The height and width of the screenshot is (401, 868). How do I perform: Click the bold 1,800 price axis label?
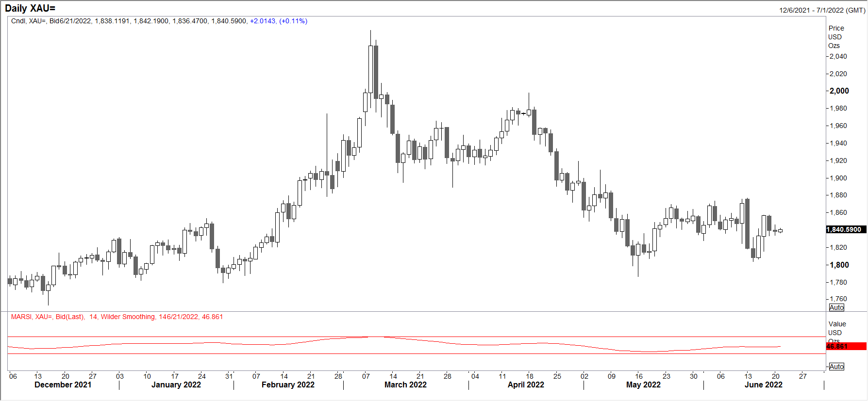(839, 265)
